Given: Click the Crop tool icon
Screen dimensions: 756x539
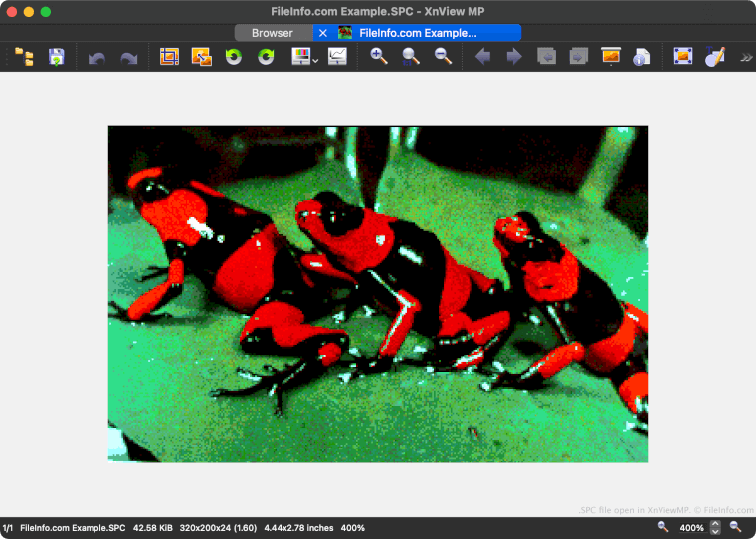Looking at the screenshot, I should pyautogui.click(x=169, y=57).
